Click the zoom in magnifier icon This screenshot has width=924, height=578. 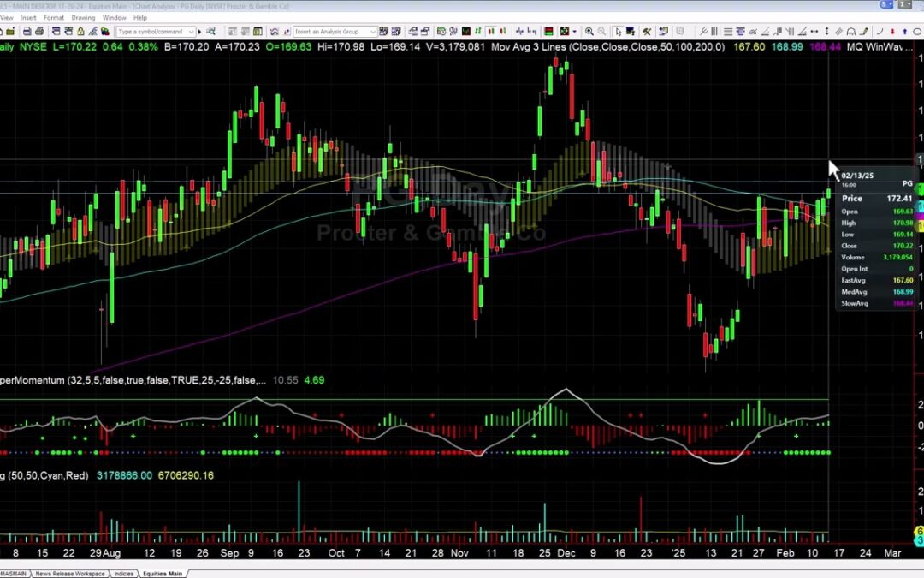tap(589, 32)
